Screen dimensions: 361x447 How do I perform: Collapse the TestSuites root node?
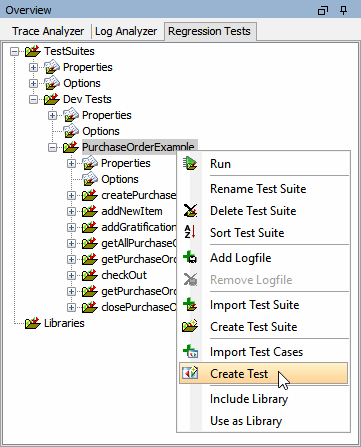[14, 52]
